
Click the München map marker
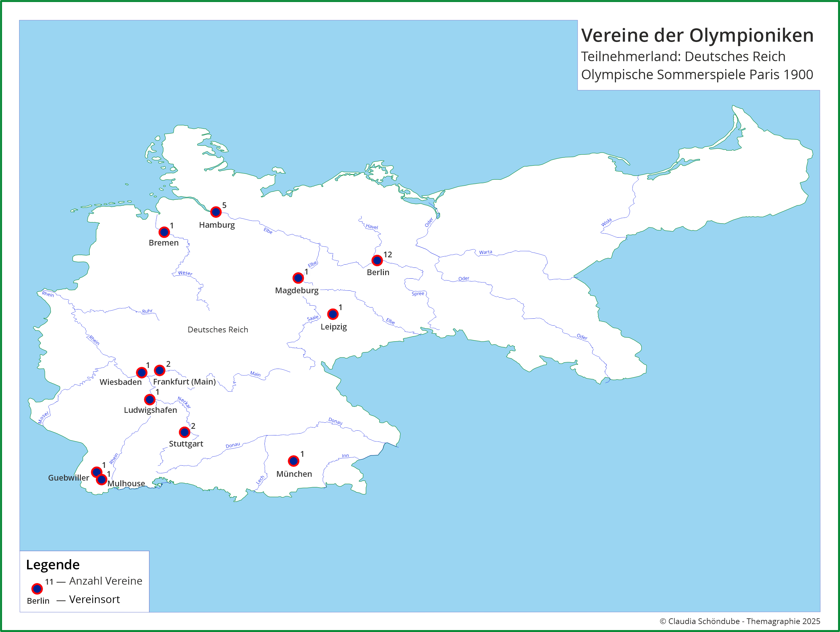click(x=293, y=461)
